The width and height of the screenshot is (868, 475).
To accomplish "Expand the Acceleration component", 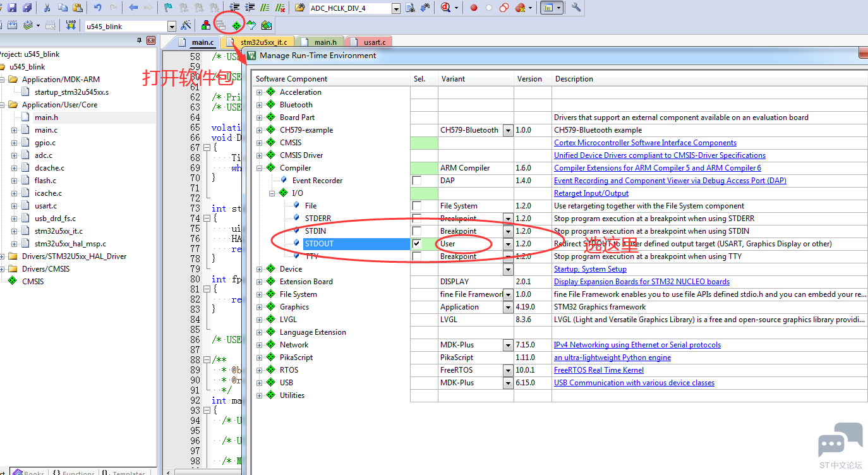I will click(x=259, y=92).
